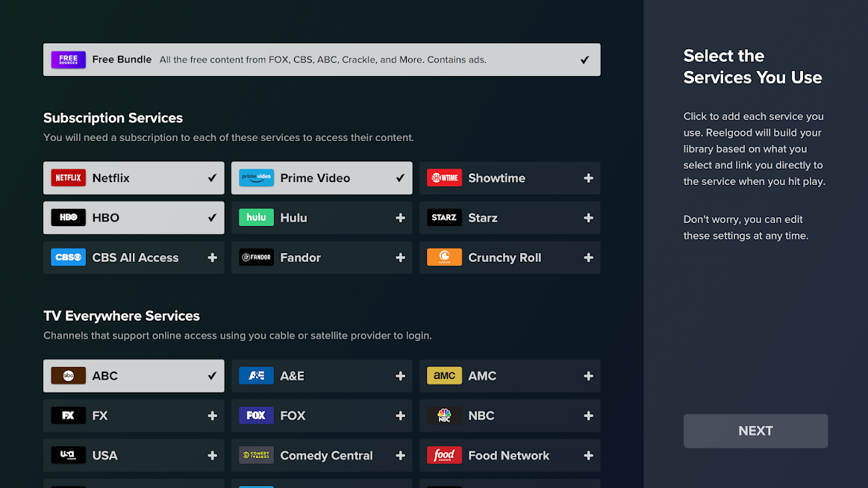The height and width of the screenshot is (488, 868).
Task: Click the NBC peacock logo
Action: 444,416
